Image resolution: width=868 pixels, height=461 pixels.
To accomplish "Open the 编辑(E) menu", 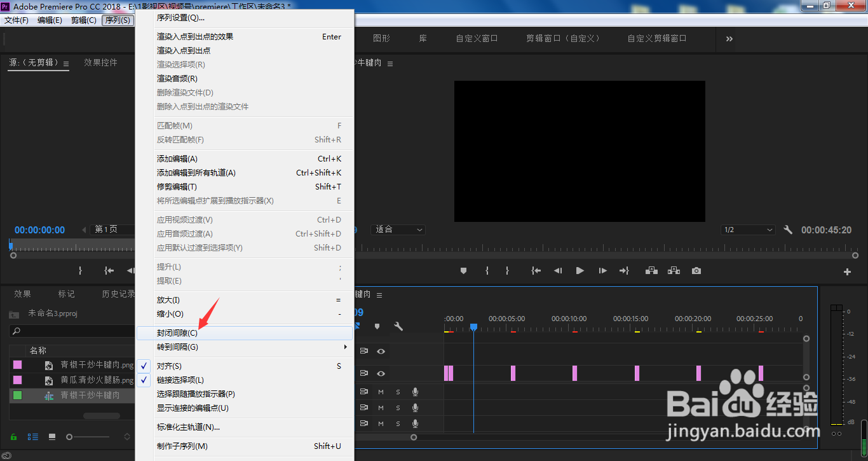I will click(x=50, y=20).
